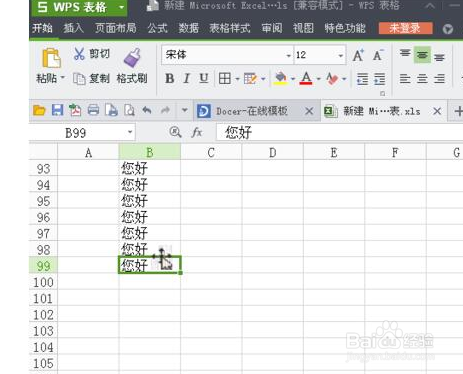Screen dimensions: 463x374
Task: Click the insert function fx icon
Action: pos(197,133)
